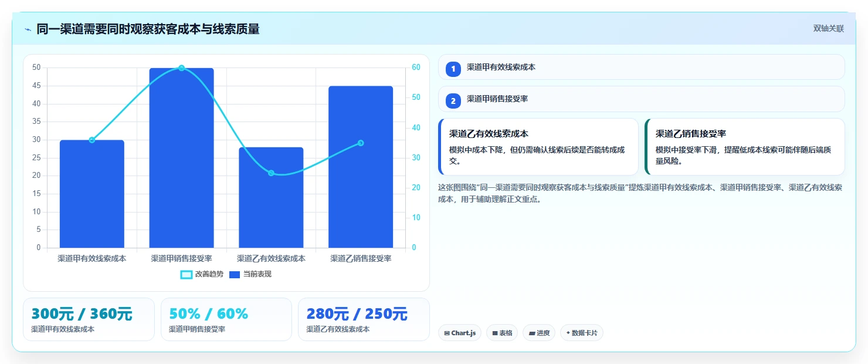The image size is (868, 364).
Task: Click the 进度 tag
Action: tap(539, 333)
